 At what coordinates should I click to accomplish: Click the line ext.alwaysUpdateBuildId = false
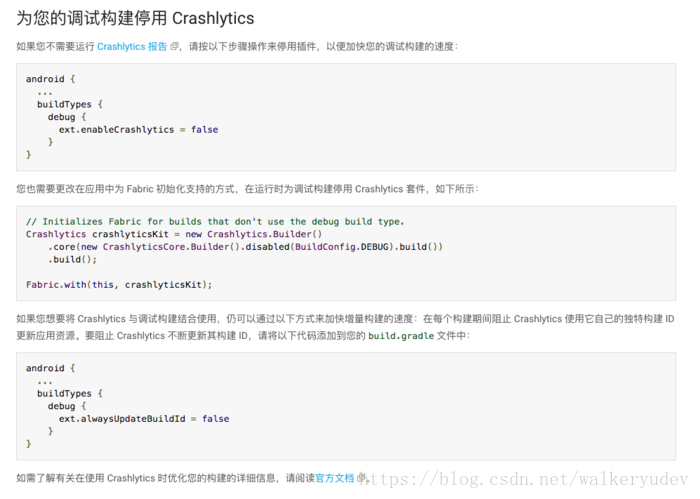click(x=144, y=419)
